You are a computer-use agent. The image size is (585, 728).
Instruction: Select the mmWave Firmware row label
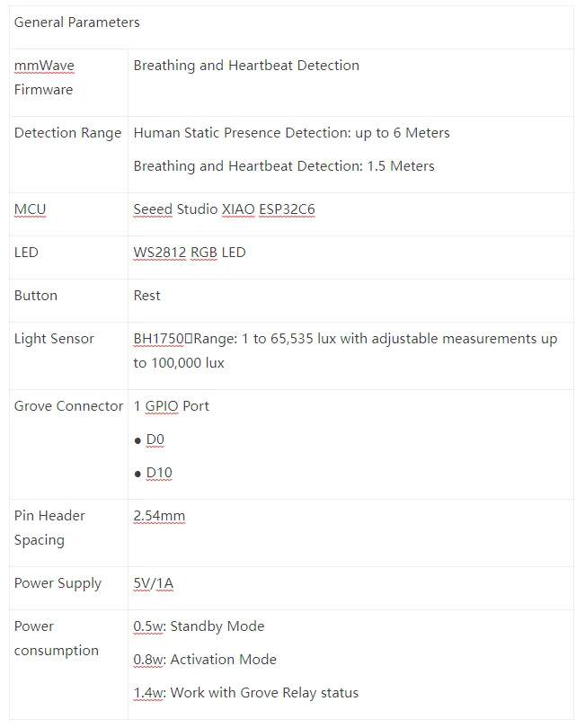tap(44, 77)
